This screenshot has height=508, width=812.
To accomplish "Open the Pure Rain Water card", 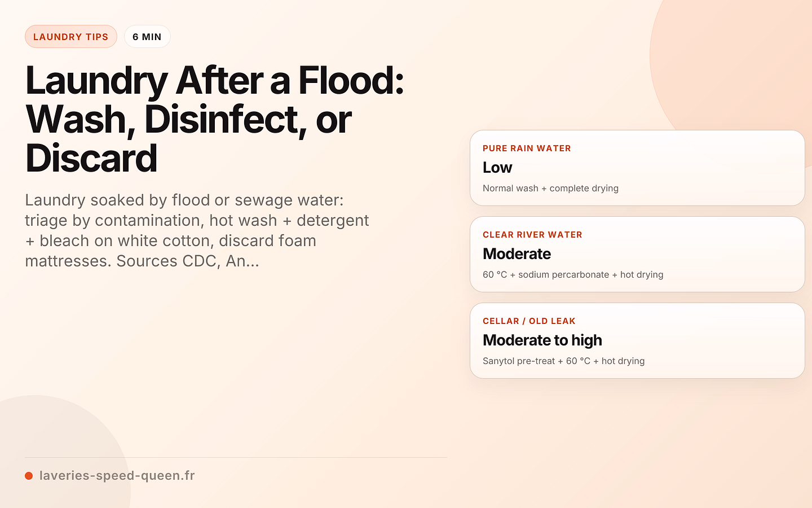I will tap(637, 168).
